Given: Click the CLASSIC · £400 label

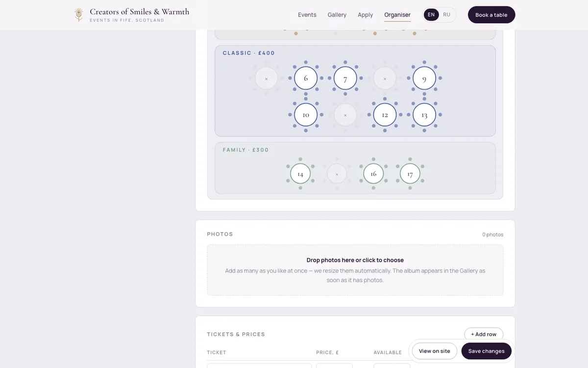Looking at the screenshot, I should coord(249,53).
